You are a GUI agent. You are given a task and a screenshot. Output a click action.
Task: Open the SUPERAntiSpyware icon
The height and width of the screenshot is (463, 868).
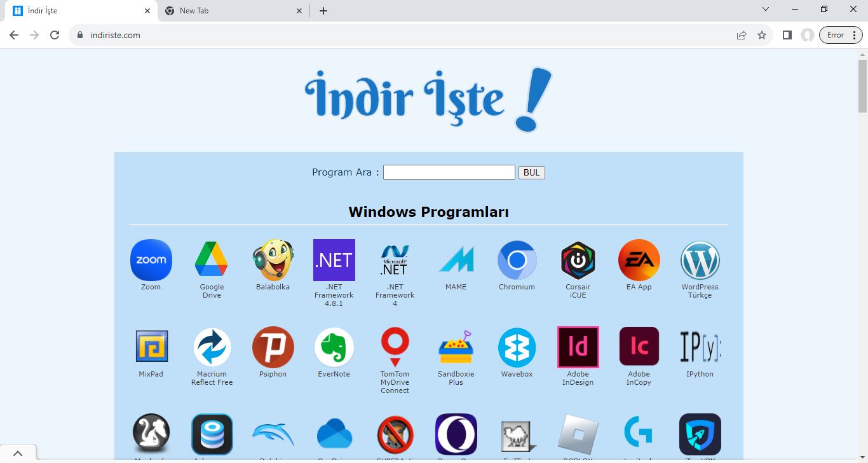tap(395, 434)
